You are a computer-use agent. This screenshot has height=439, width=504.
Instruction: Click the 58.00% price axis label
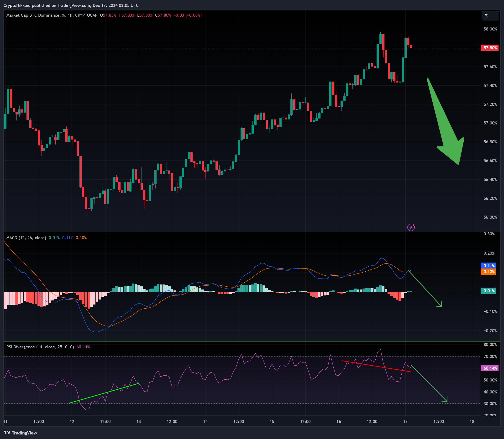pos(490,29)
